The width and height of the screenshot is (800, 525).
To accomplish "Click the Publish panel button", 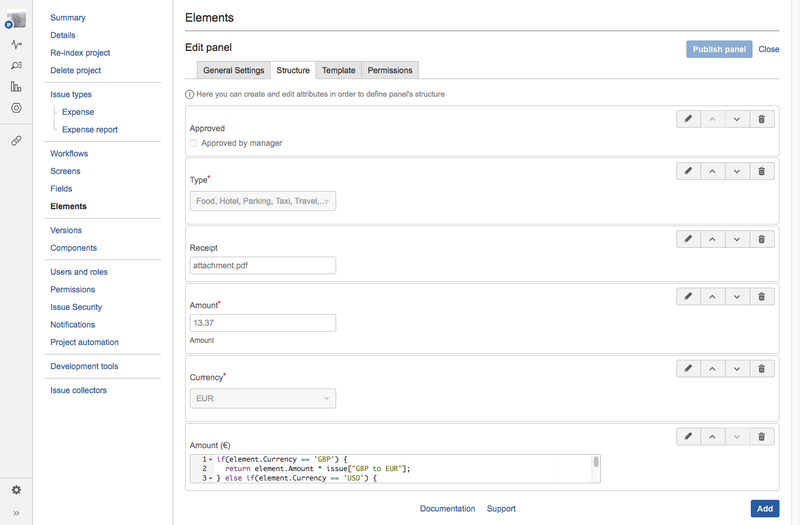I will coord(718,49).
